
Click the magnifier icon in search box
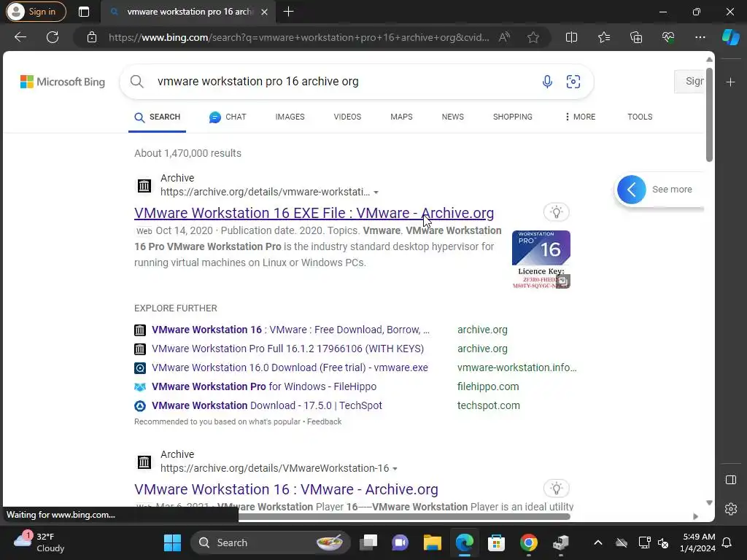click(x=136, y=82)
